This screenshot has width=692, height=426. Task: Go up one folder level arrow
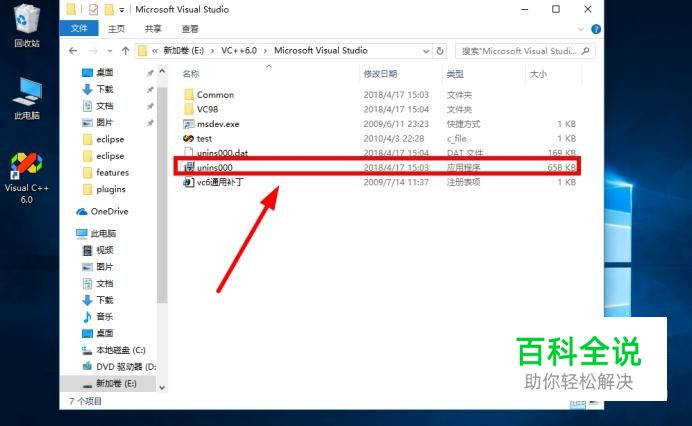tap(125, 51)
